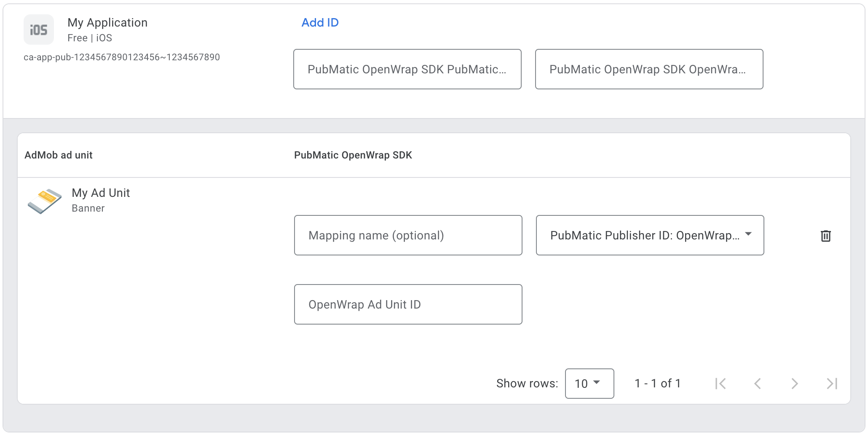Advance to the next page of rows
This screenshot has width=868, height=435.
coord(794,384)
